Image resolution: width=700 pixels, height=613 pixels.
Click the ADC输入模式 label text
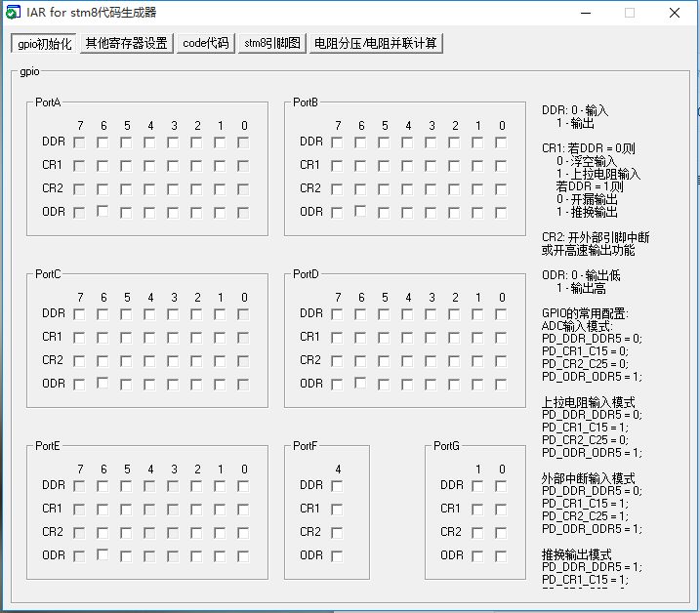point(576,326)
